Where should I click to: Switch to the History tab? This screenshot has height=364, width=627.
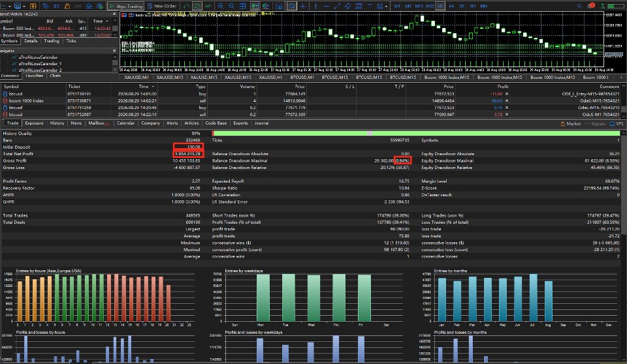pyautogui.click(x=57, y=123)
